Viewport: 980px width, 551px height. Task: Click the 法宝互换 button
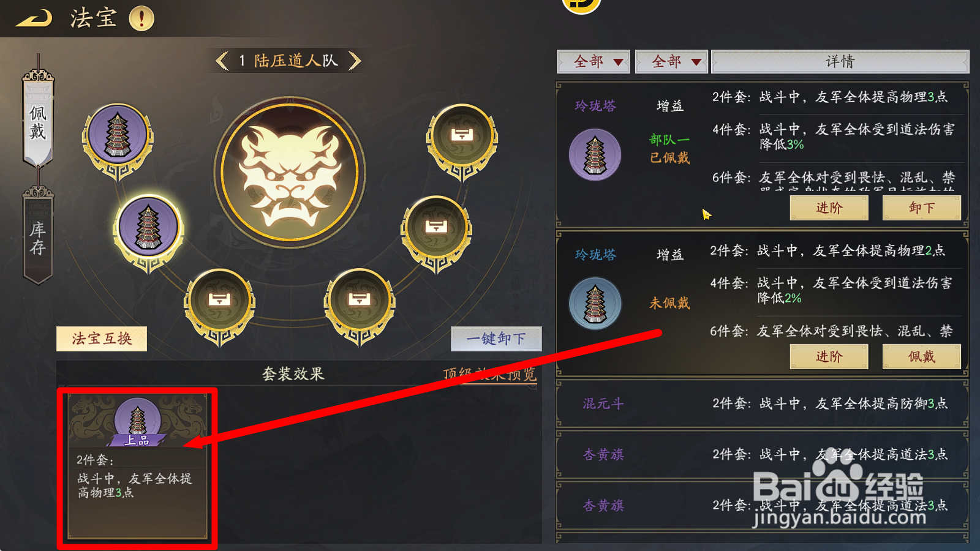[x=102, y=339]
